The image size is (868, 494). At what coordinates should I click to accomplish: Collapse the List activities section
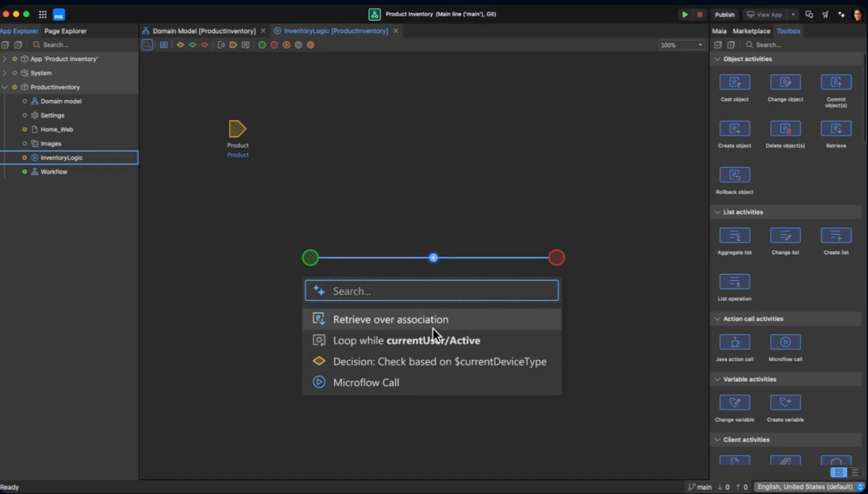pyautogui.click(x=717, y=212)
